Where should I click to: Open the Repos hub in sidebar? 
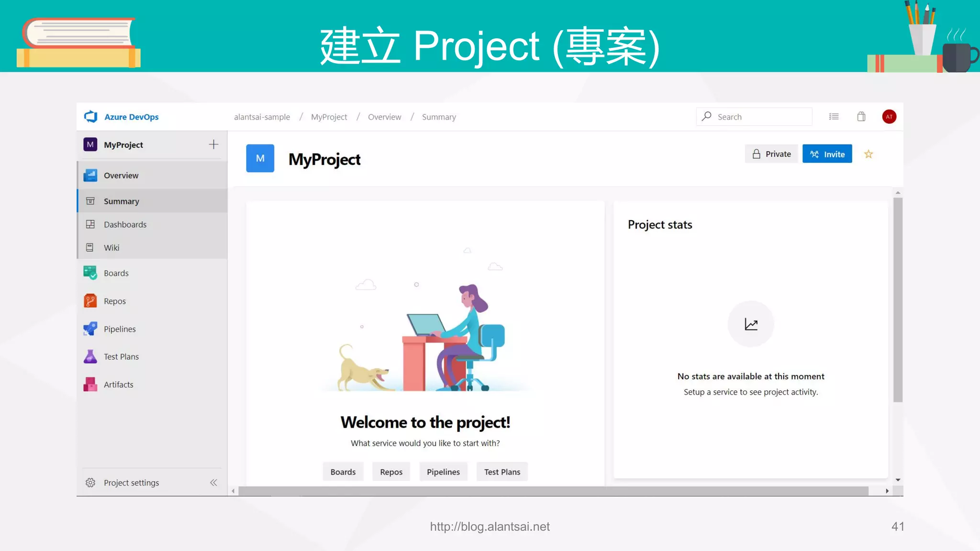pyautogui.click(x=152, y=301)
